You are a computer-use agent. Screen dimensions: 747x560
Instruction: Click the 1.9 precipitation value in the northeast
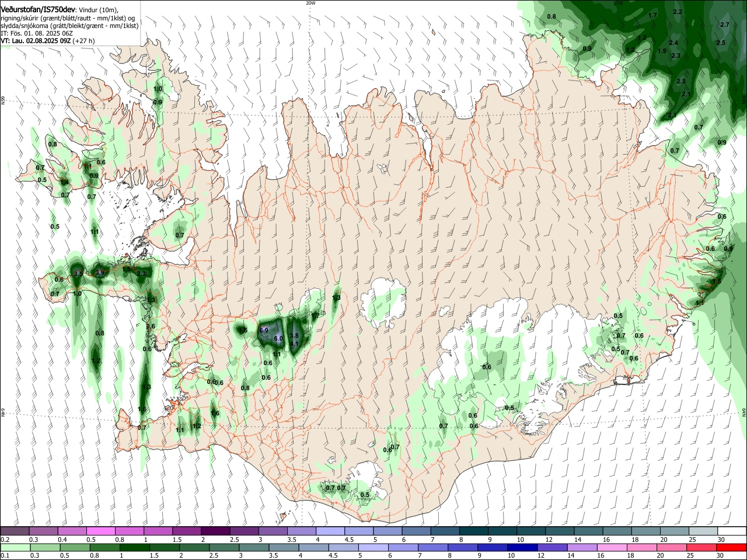pos(662,51)
